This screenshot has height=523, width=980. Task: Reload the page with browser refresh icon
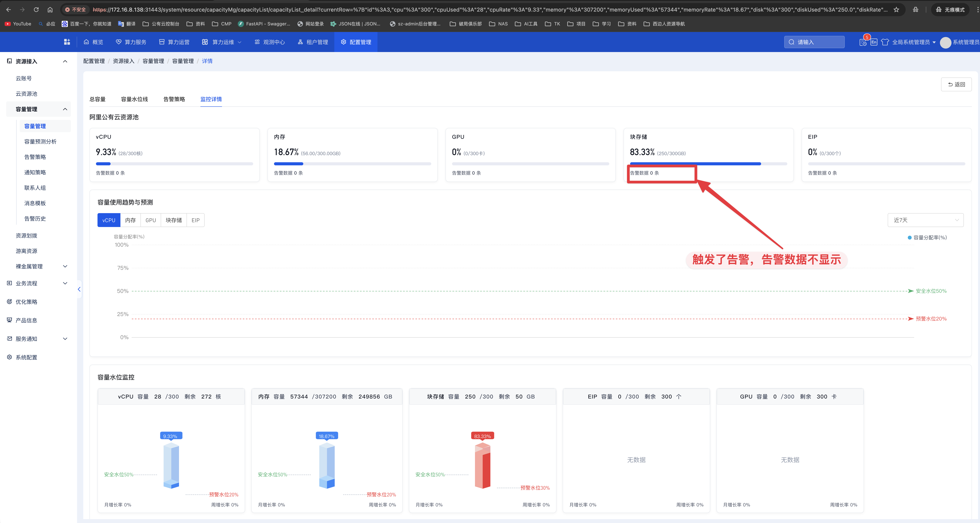click(x=36, y=9)
